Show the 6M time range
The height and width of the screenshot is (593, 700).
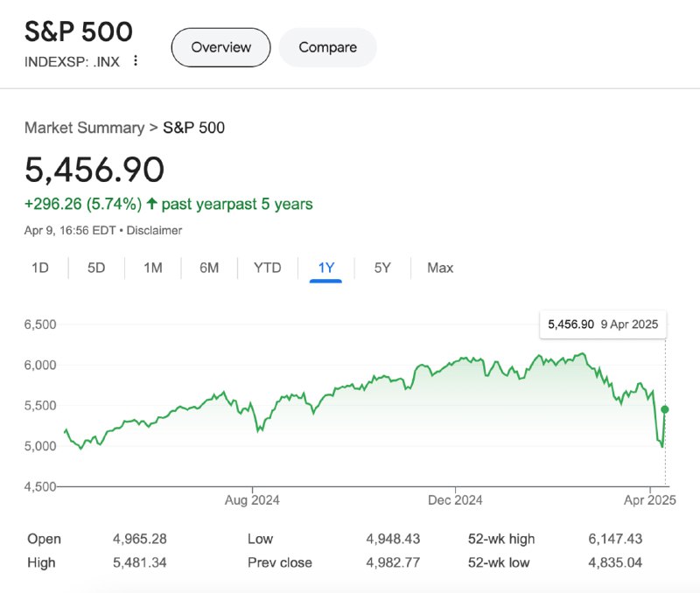209,268
